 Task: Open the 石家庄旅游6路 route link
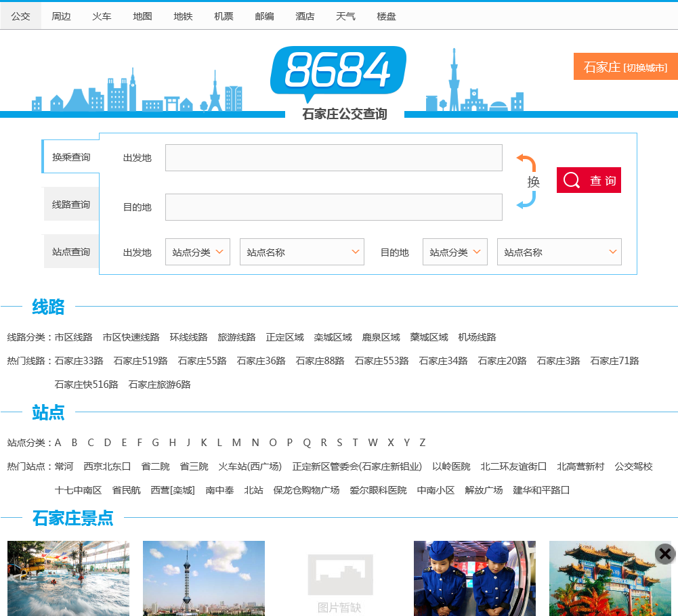point(160,384)
